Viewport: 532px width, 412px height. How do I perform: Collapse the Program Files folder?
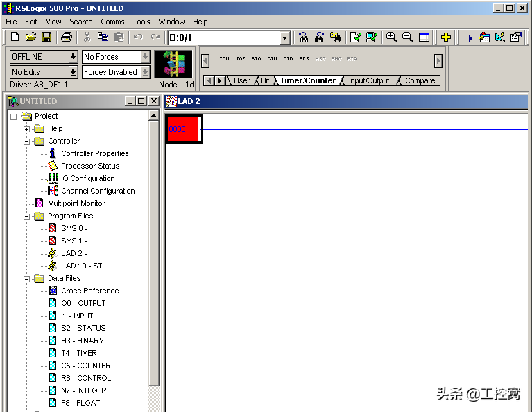point(27,216)
